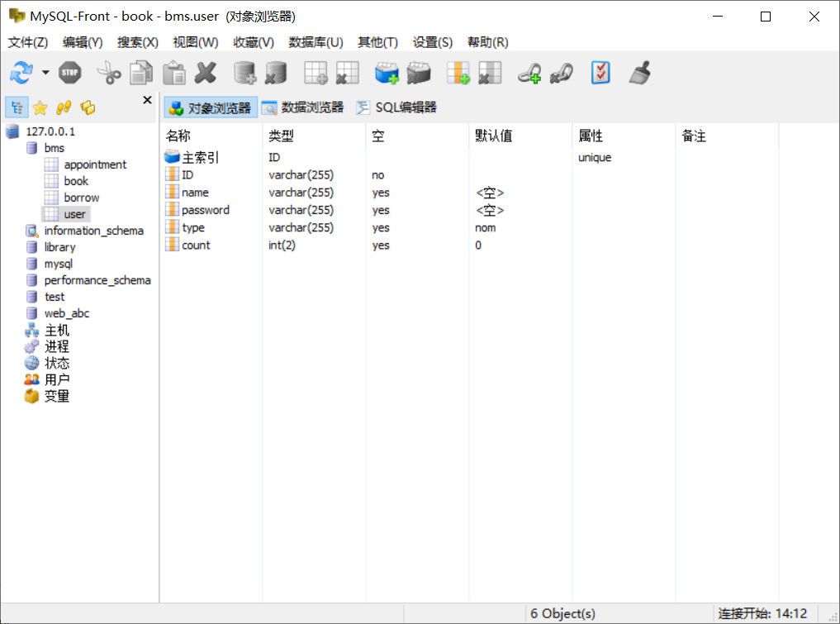The image size is (840, 624).
Task: Toggle the footprints history sidebar icon
Action: coord(64,107)
